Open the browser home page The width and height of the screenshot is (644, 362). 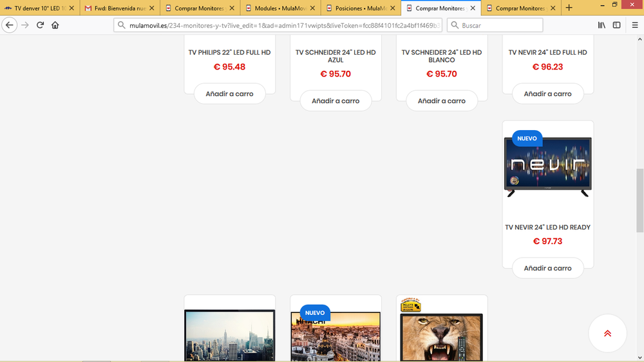[55, 25]
